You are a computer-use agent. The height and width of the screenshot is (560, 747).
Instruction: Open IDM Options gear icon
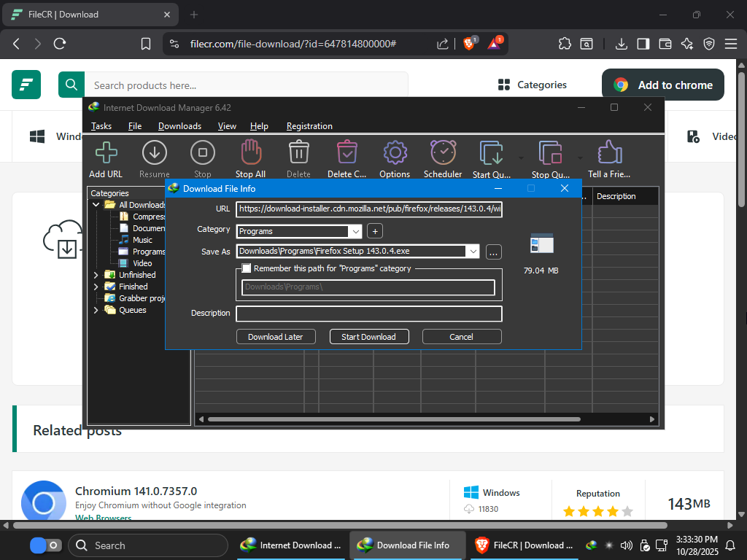(395, 153)
